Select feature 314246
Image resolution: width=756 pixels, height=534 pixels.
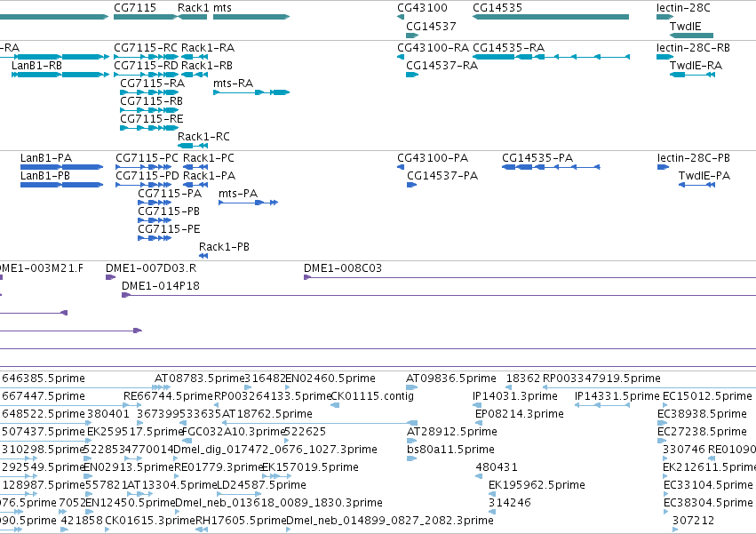510,503
